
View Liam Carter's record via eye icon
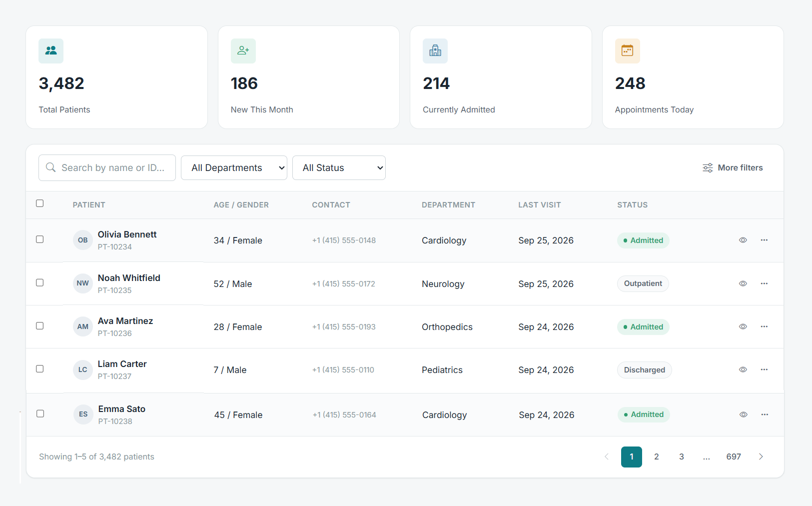(743, 369)
